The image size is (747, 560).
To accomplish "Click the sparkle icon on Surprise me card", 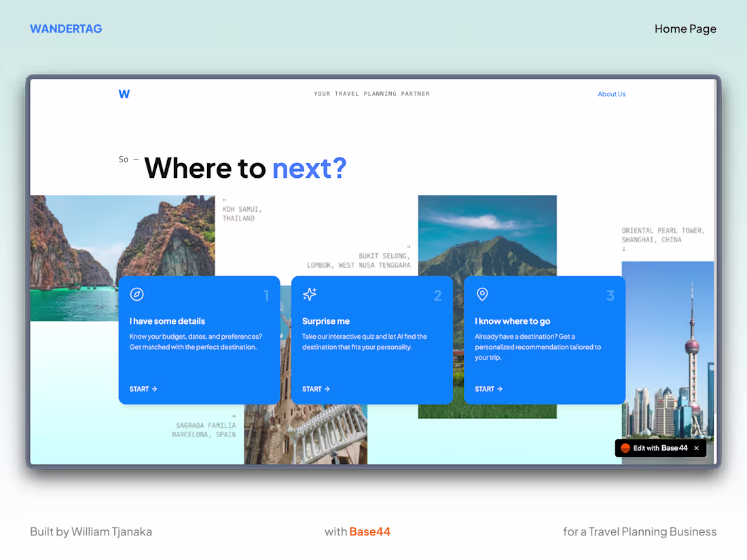I will 310,295.
